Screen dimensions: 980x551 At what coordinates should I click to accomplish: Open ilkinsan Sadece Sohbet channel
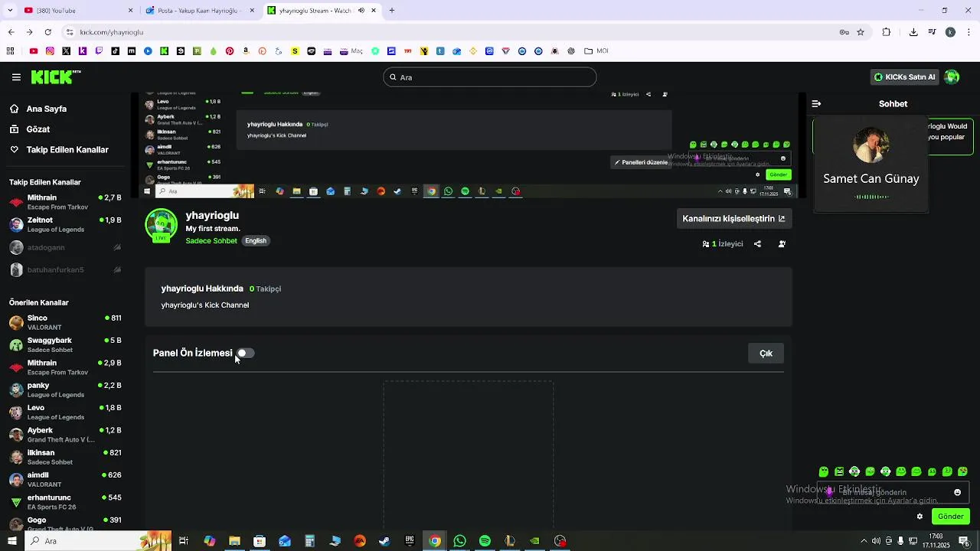pos(65,457)
